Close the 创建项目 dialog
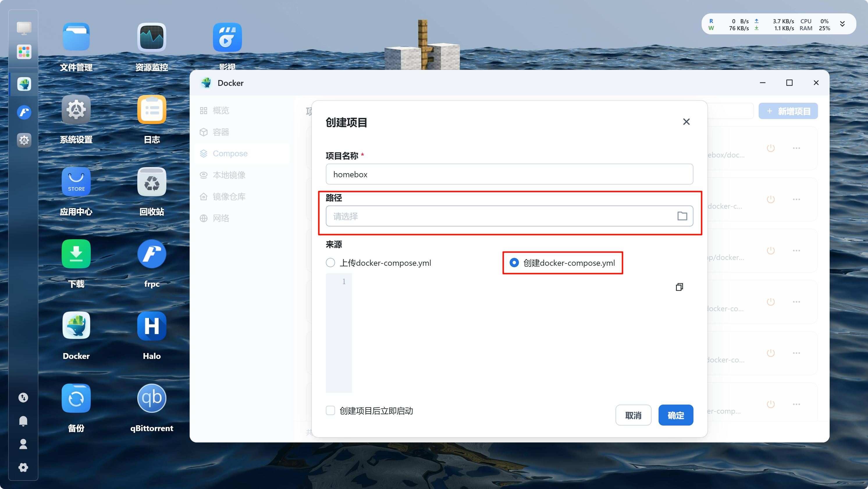The width and height of the screenshot is (868, 489). 686,122
